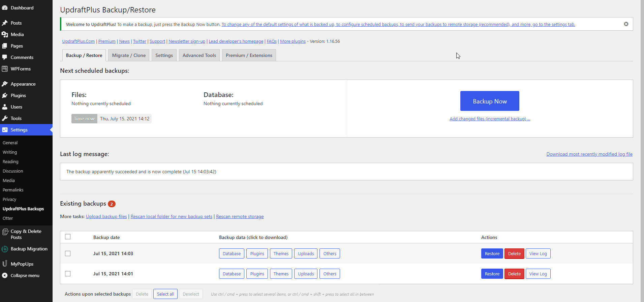The width and height of the screenshot is (644, 302).
Task: Open the Advanced Tools tab
Action: tap(199, 55)
